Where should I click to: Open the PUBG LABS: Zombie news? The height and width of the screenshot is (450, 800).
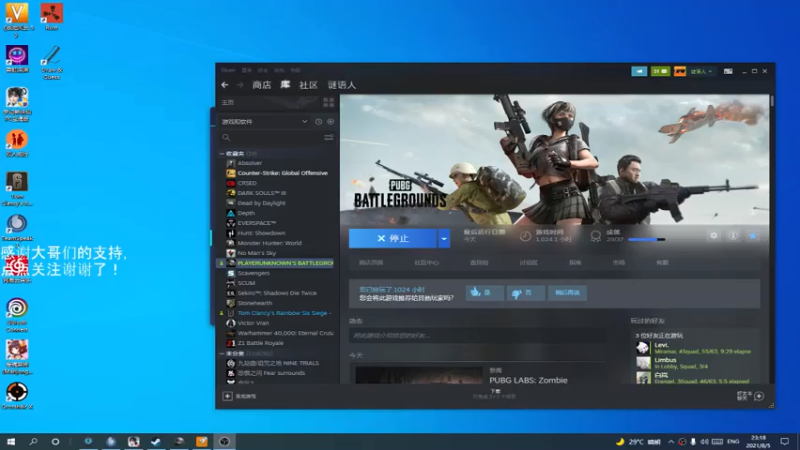pyautogui.click(x=528, y=380)
